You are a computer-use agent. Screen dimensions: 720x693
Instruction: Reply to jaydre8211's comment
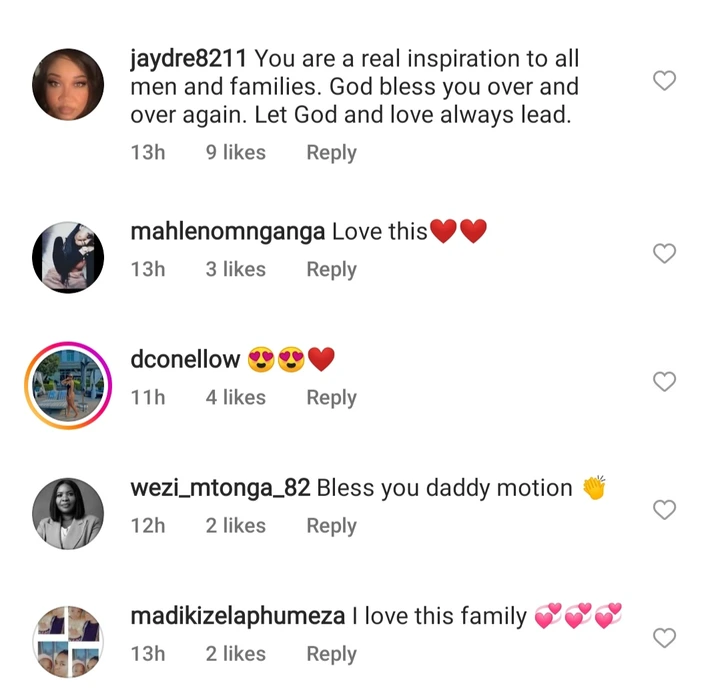click(x=331, y=153)
